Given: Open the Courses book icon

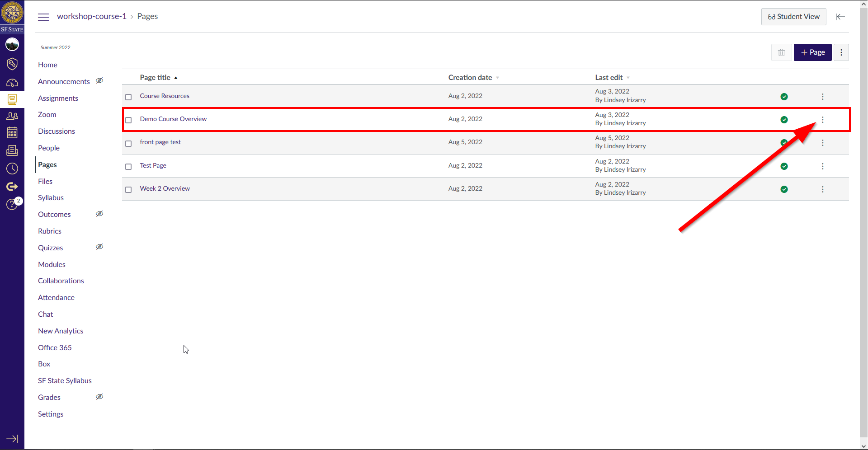Looking at the screenshot, I should (x=12, y=99).
